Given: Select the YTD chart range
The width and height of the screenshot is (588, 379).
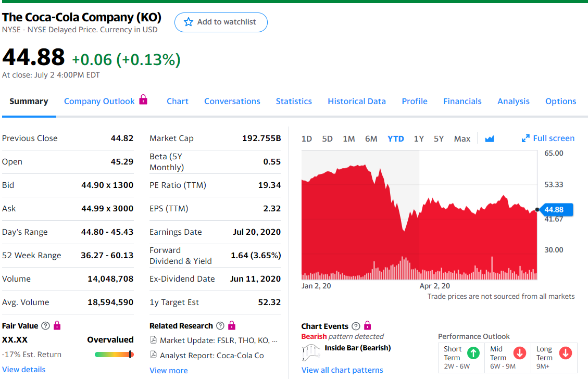Looking at the screenshot, I should tap(396, 138).
